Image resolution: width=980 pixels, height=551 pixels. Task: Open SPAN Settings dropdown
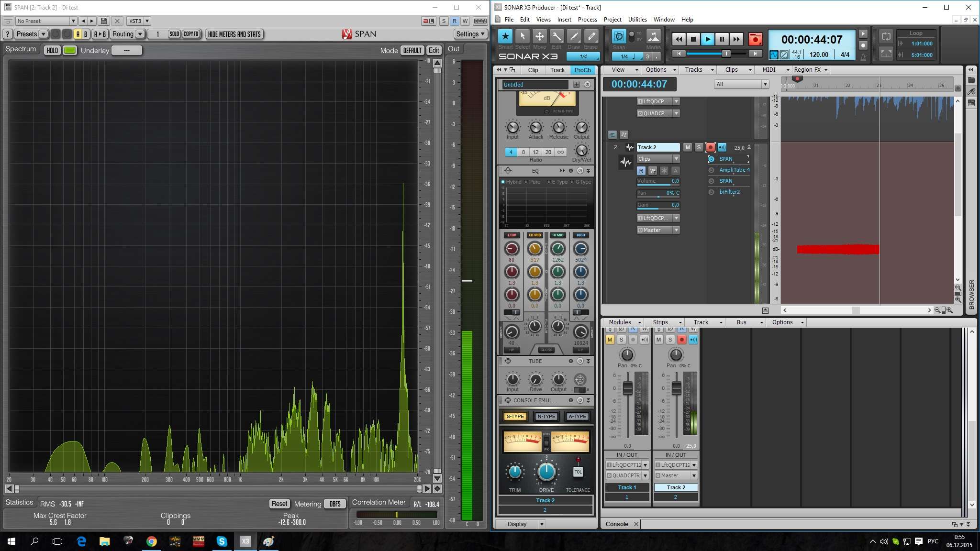tap(470, 34)
